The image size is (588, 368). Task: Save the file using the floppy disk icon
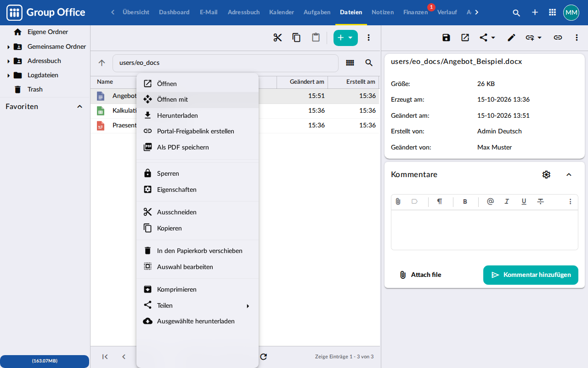(446, 38)
